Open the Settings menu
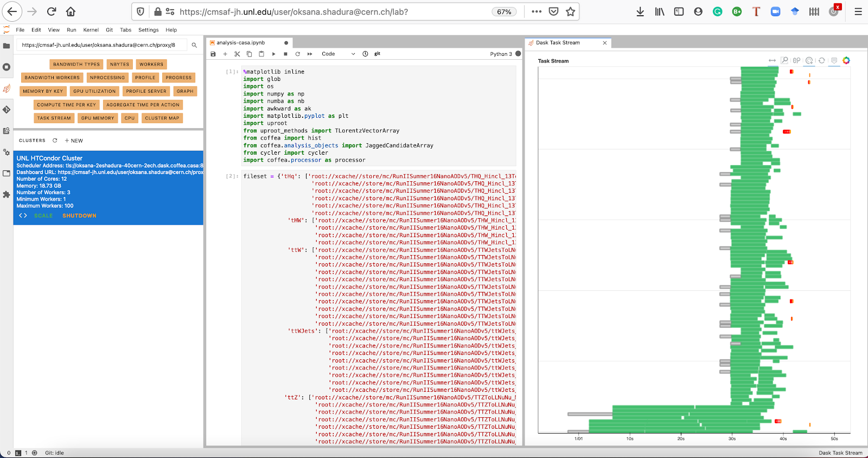Image resolution: width=868 pixels, height=458 pixels. [149, 30]
